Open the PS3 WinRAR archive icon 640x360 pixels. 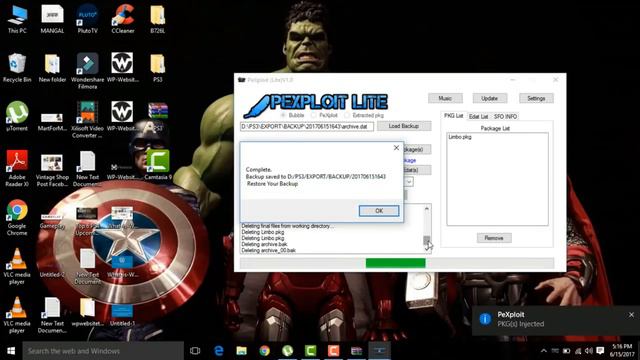click(x=158, y=116)
